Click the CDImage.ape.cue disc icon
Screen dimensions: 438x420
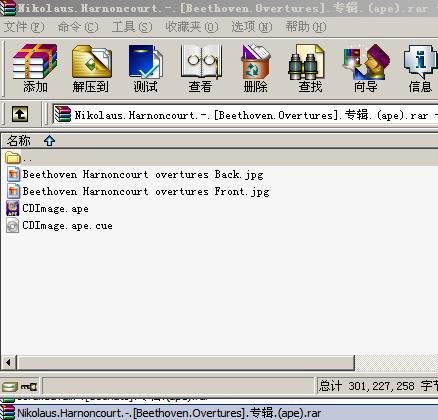point(13,226)
